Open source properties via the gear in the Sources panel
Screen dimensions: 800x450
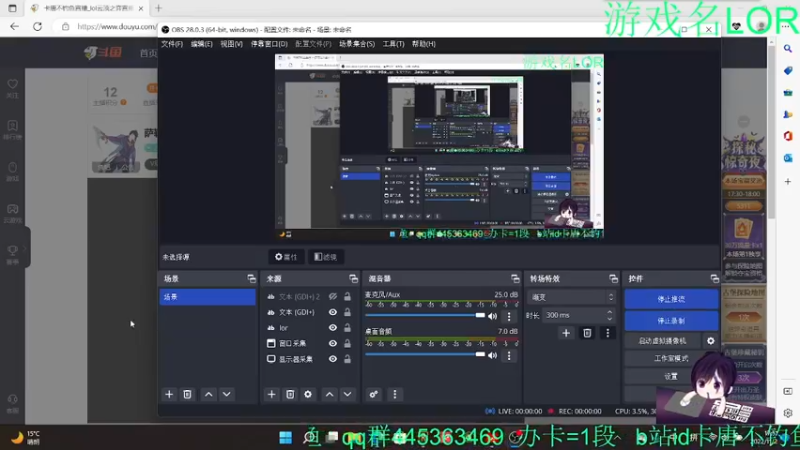(x=308, y=394)
